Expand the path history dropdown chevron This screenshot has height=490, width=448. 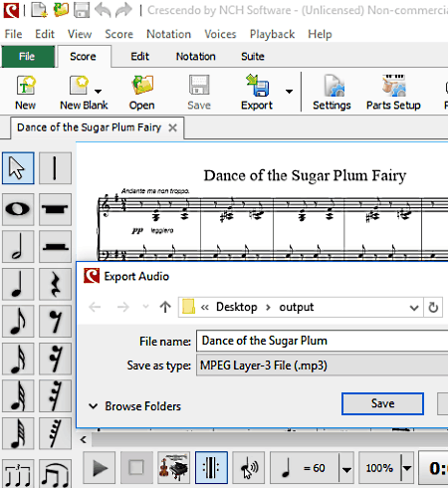[x=414, y=308]
